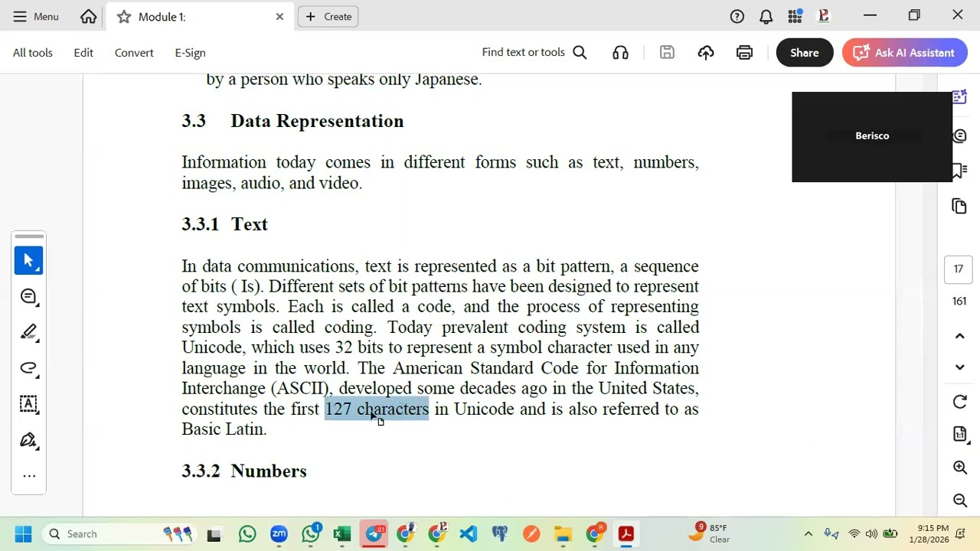The image size is (980, 551).
Task: Click the 3.3 Data Representation heading
Action: tap(292, 121)
